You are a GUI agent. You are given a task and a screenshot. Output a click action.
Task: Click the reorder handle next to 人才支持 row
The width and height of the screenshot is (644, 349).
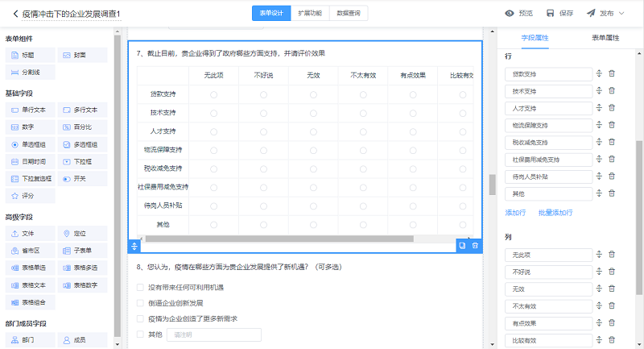(599, 108)
